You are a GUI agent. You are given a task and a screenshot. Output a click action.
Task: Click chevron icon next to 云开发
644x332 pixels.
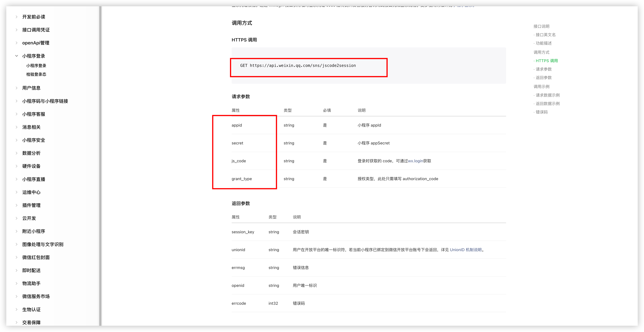(16, 218)
